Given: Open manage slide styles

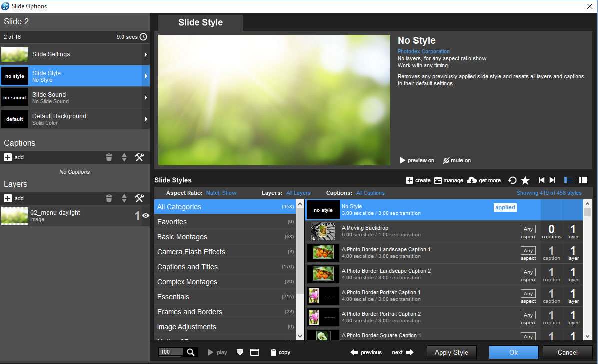Looking at the screenshot, I should pos(449,180).
